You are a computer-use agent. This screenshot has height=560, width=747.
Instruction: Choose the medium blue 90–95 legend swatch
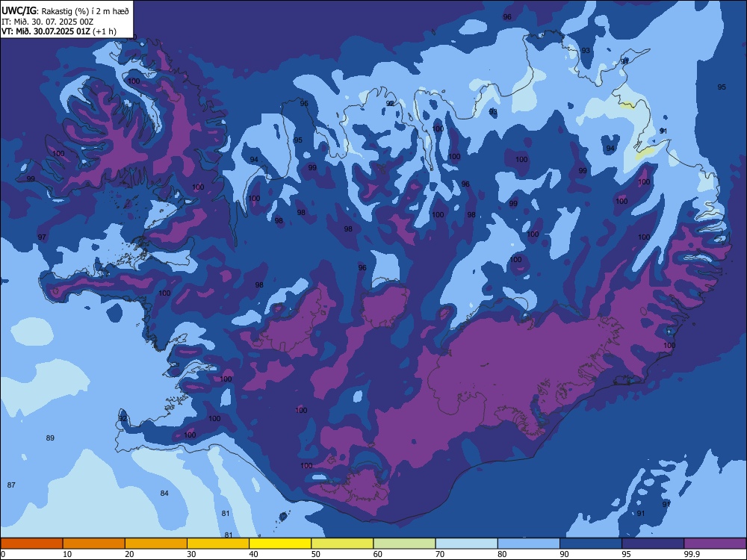(591, 544)
